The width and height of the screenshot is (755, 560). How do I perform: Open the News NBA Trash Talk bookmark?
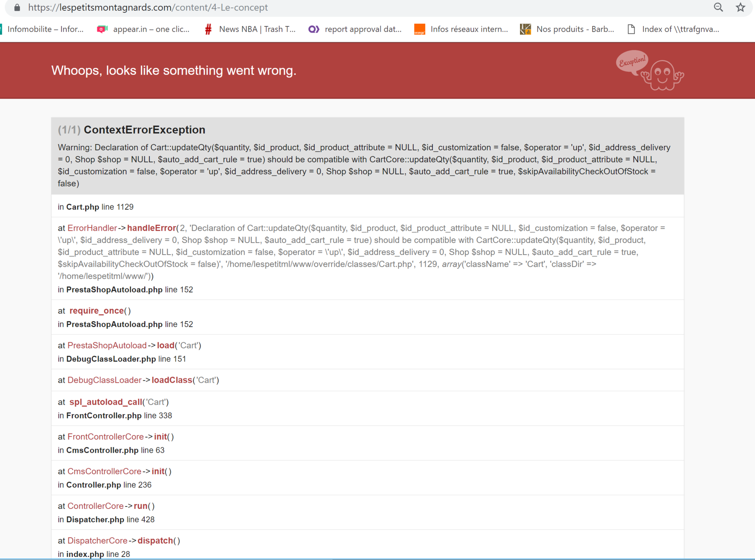pos(250,29)
